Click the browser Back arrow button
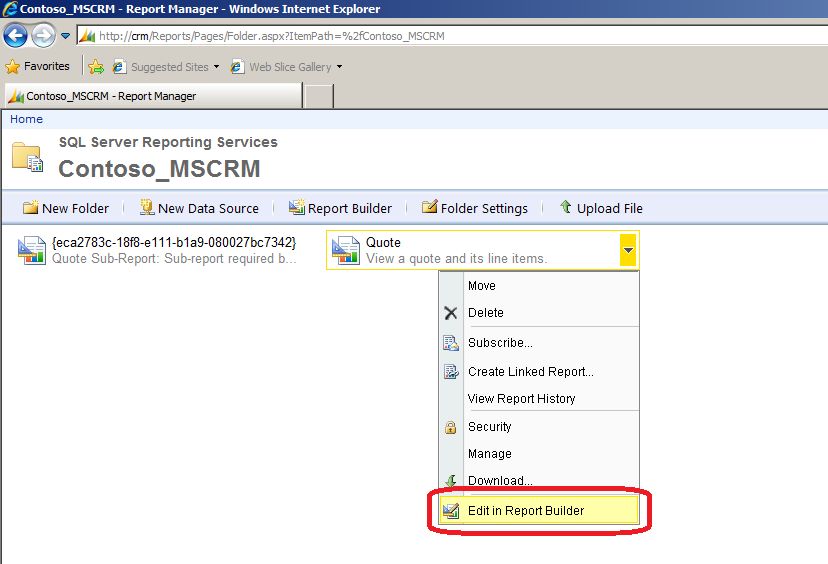828x564 pixels. [x=15, y=36]
